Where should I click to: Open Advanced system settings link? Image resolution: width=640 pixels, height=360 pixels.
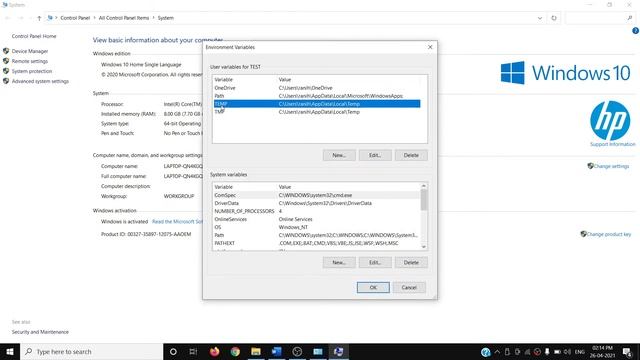point(40,81)
